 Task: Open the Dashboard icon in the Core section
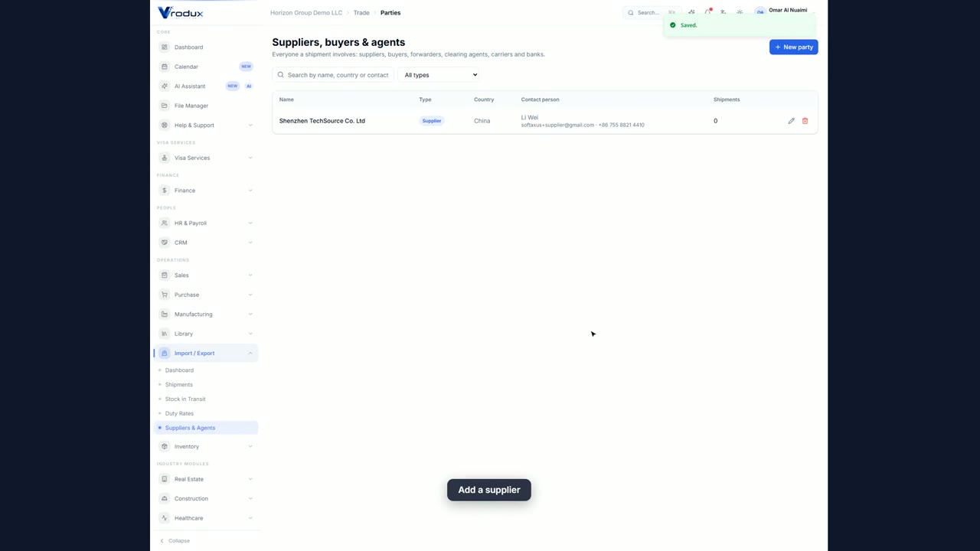tap(165, 47)
